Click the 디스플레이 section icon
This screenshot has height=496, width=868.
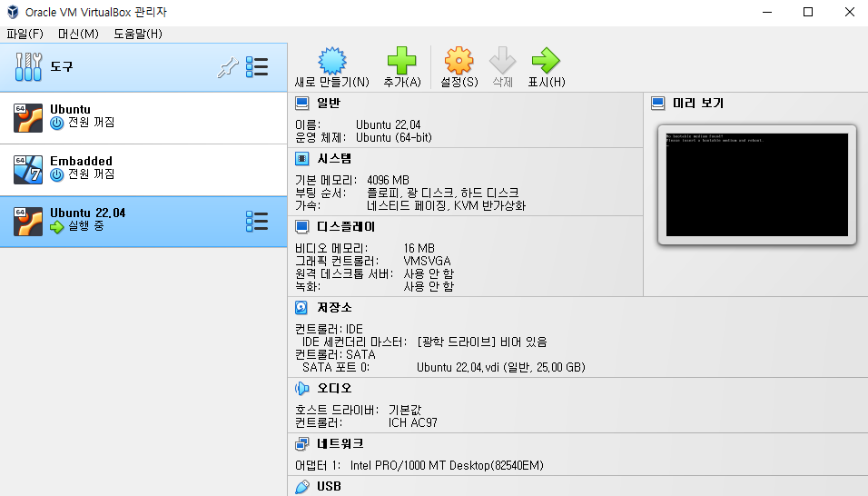click(x=301, y=226)
